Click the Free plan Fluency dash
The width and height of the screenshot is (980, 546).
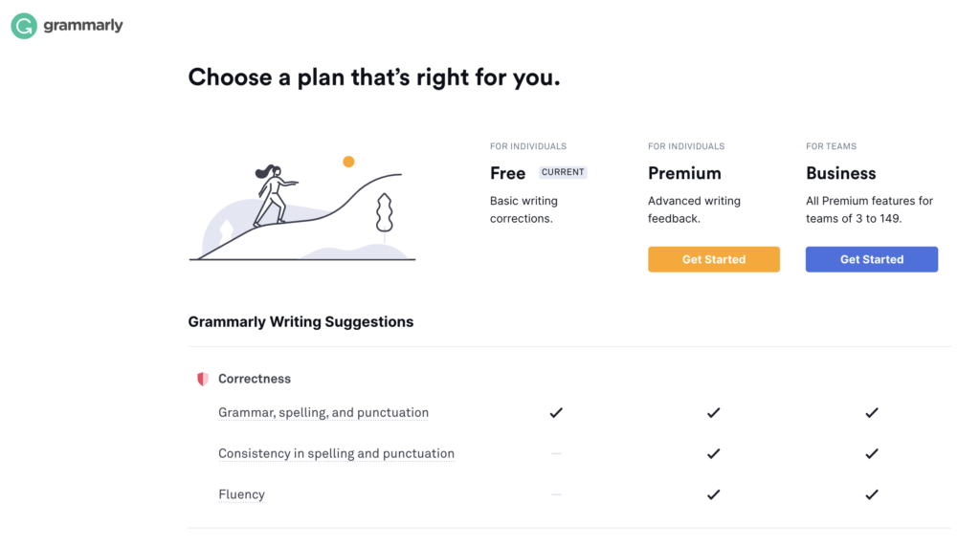tap(556, 494)
